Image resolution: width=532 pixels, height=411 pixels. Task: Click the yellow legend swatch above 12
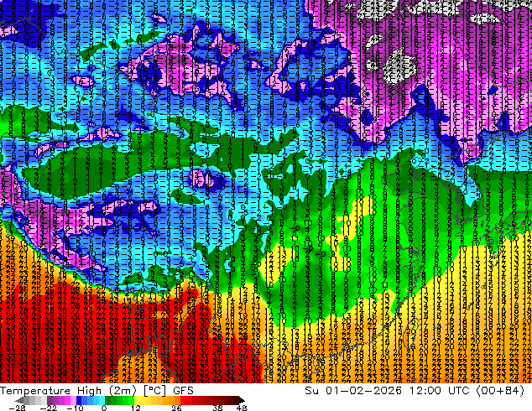(x=137, y=400)
